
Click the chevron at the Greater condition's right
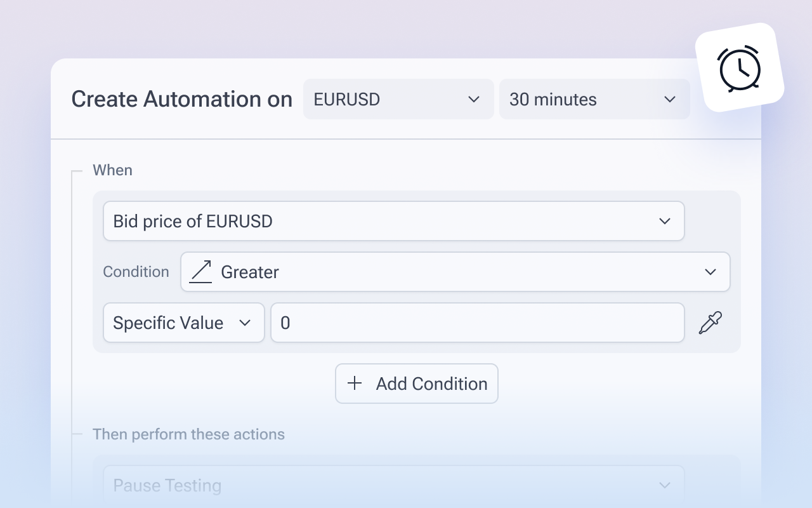pos(710,272)
